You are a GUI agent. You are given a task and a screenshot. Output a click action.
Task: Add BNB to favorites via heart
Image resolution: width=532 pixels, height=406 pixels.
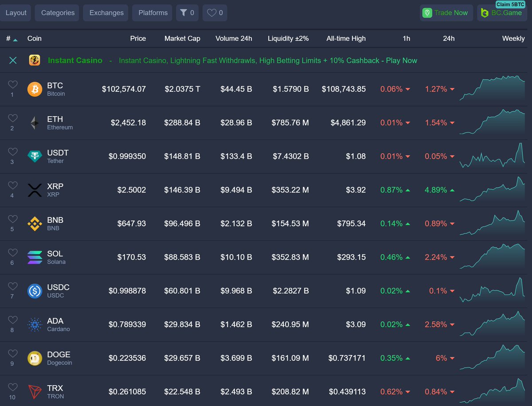coord(13,219)
